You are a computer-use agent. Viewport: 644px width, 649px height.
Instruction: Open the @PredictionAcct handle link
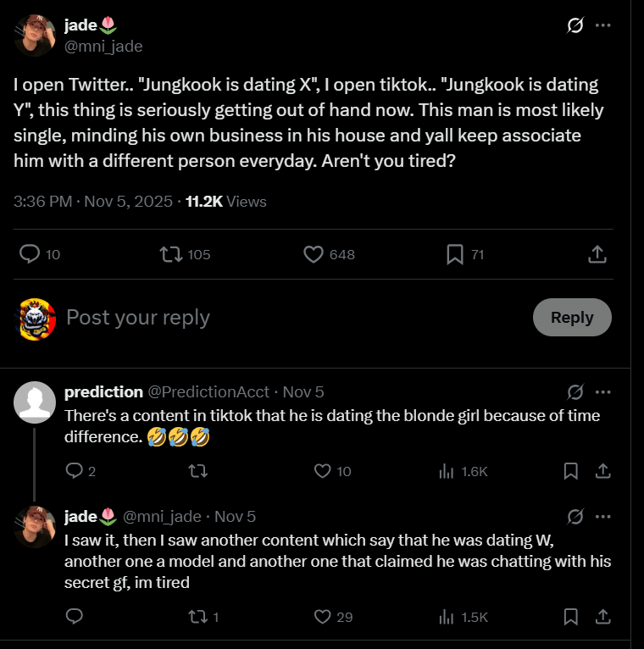208,392
